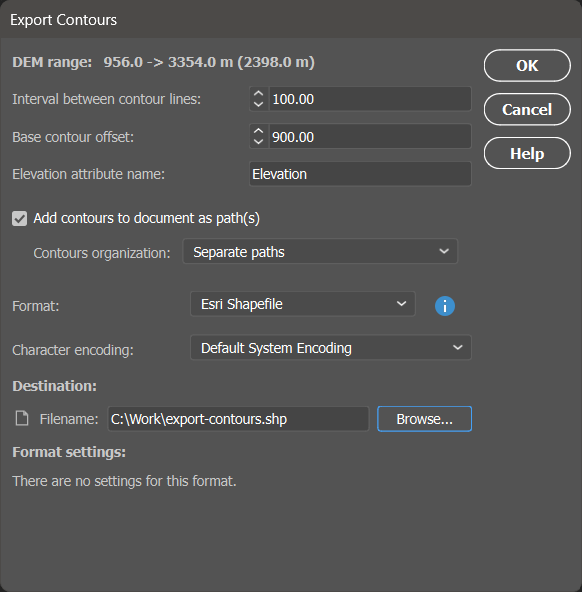Increase the contour interval with up arrow
582x592 pixels.
pyautogui.click(x=259, y=93)
